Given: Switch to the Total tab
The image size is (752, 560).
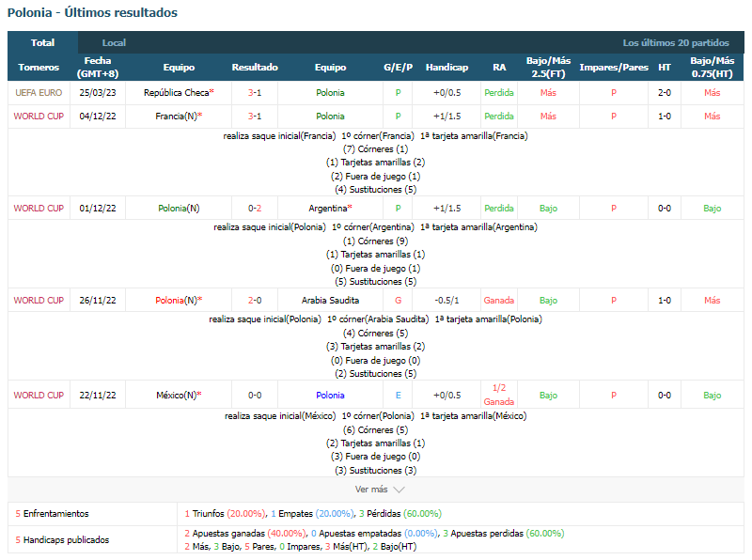Looking at the screenshot, I should coord(42,42).
